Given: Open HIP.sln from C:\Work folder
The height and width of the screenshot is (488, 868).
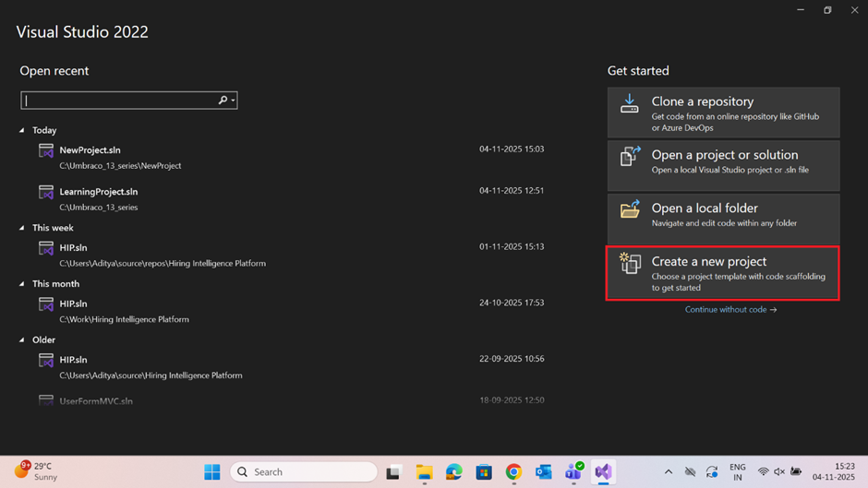Looking at the screenshot, I should tap(73, 304).
